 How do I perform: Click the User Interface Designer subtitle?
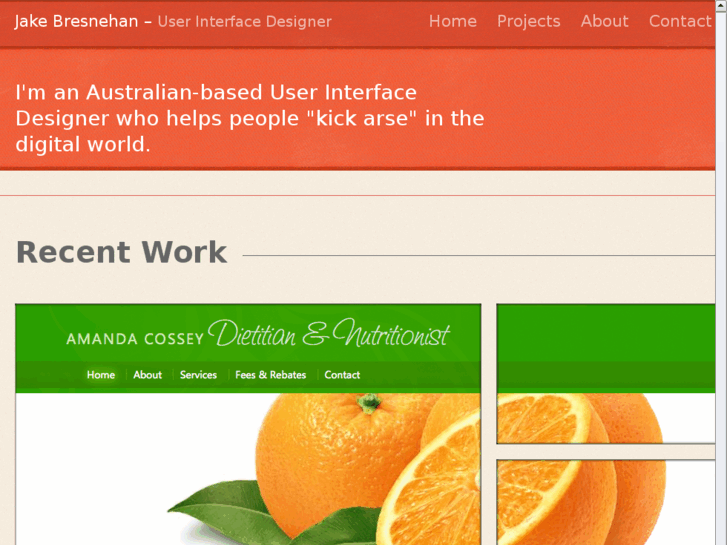point(244,22)
